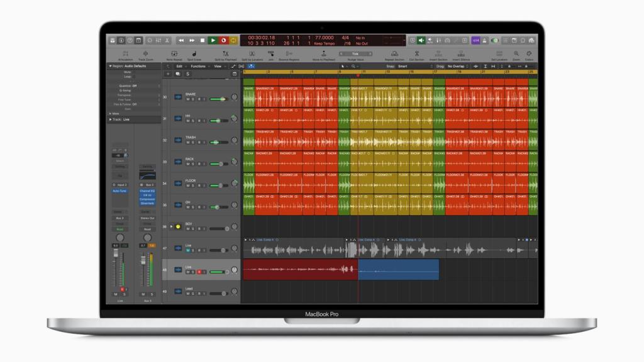
Task: Click the Colors toolbar icon
Action: click(529, 54)
